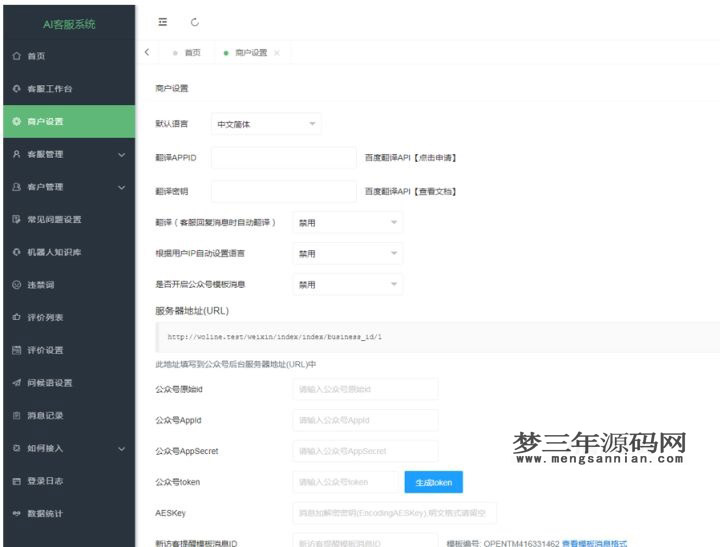The height and width of the screenshot is (547, 720).
Task: Click the 【查看文档】 Baidu translate API link
Action: (x=435, y=192)
